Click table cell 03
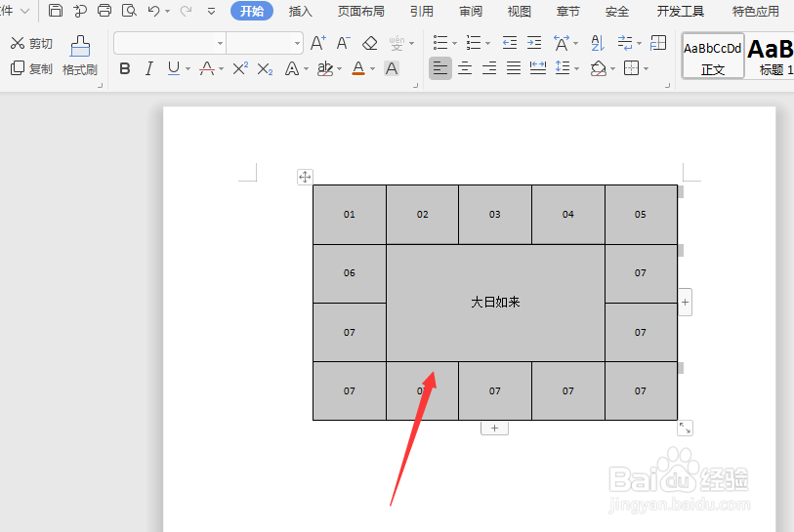794x532 pixels. click(x=495, y=215)
